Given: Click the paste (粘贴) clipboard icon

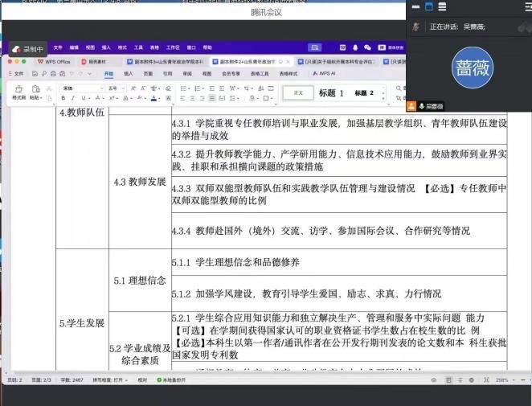Looking at the screenshot, I should pos(35,89).
